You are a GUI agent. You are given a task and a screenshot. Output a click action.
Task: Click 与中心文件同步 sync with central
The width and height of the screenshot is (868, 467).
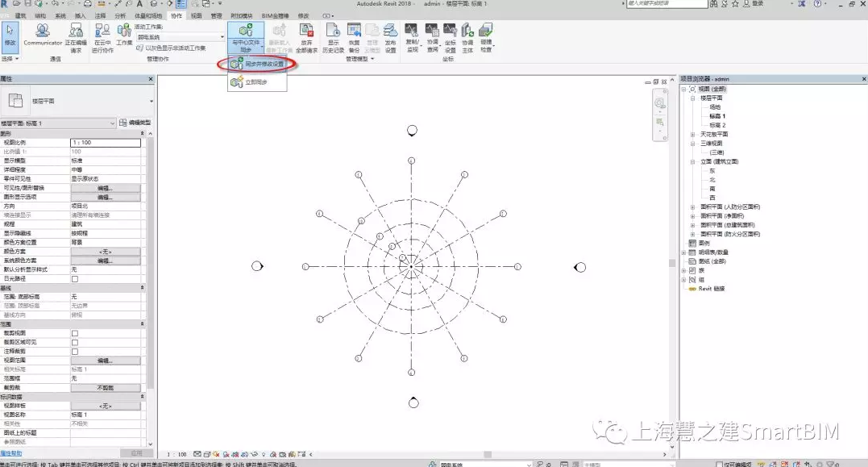click(246, 38)
